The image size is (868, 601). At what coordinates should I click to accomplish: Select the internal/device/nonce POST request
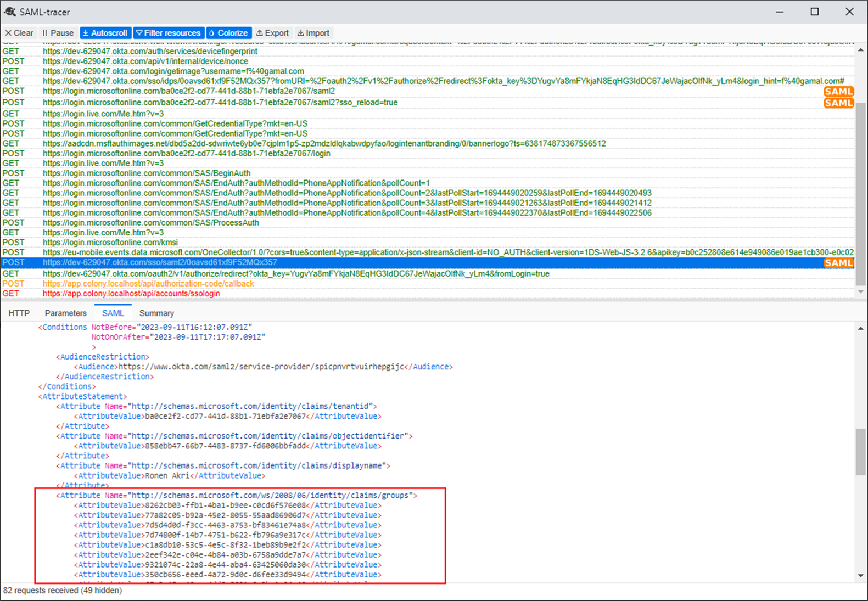tap(427, 61)
